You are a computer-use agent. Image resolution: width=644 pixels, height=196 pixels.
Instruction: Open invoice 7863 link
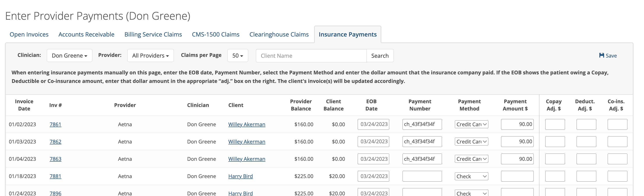click(x=56, y=159)
